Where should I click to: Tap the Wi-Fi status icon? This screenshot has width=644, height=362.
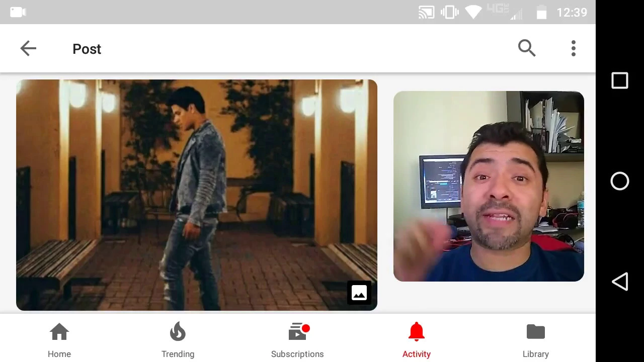473,12
